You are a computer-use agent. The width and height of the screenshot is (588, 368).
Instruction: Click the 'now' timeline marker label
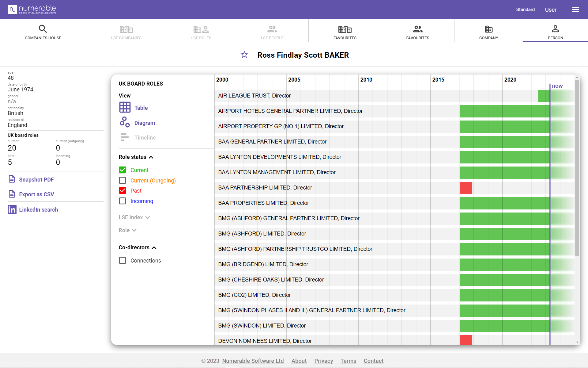(x=557, y=86)
